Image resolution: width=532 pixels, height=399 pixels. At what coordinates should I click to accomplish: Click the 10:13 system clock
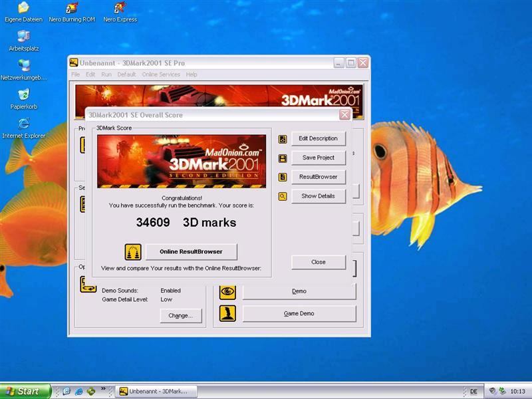[x=518, y=392]
